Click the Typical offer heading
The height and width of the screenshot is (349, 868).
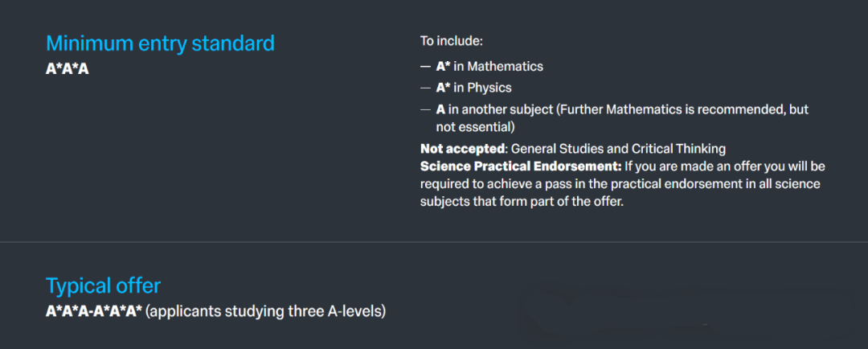[103, 285]
